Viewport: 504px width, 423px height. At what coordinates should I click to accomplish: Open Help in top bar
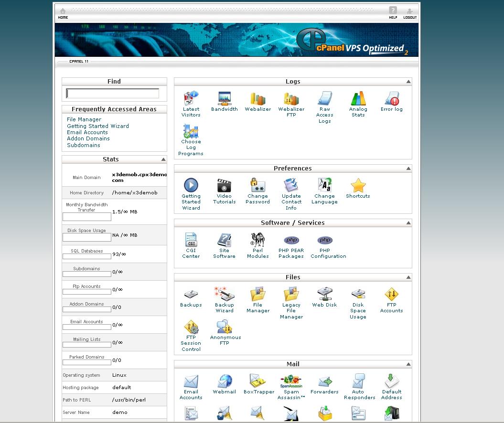(393, 13)
